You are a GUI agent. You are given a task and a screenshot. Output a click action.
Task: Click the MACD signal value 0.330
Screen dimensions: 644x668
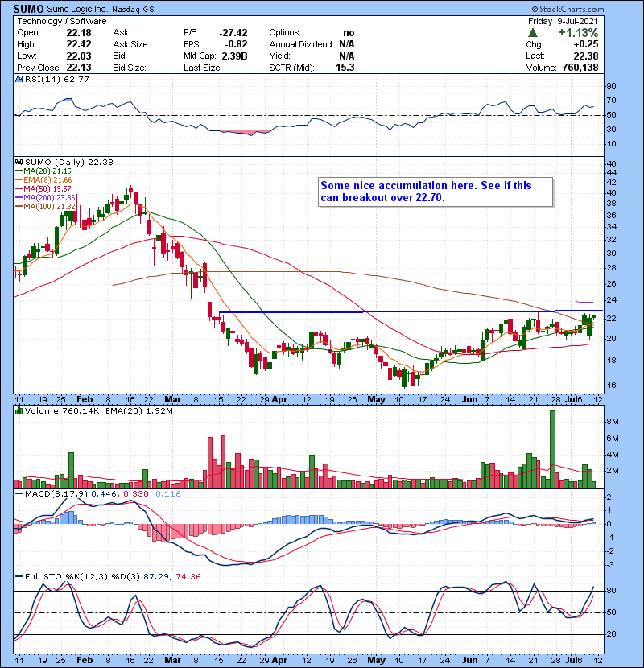click(x=136, y=494)
